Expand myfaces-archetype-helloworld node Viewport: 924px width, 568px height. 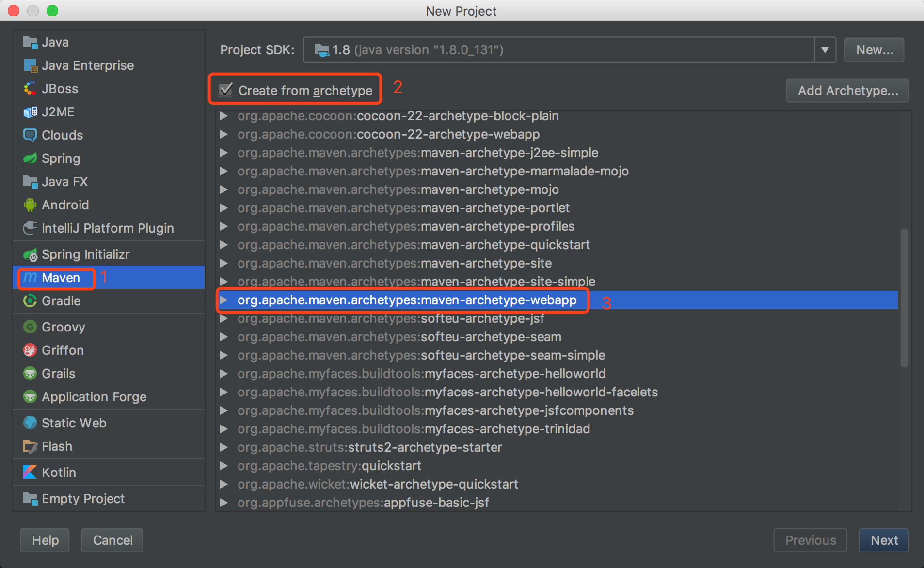tap(224, 374)
